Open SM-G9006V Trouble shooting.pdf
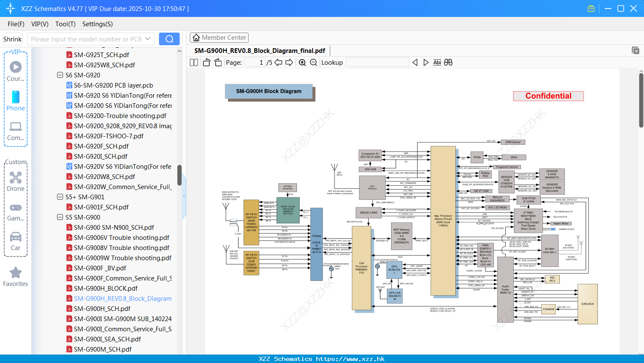644x363 pixels. point(118,237)
